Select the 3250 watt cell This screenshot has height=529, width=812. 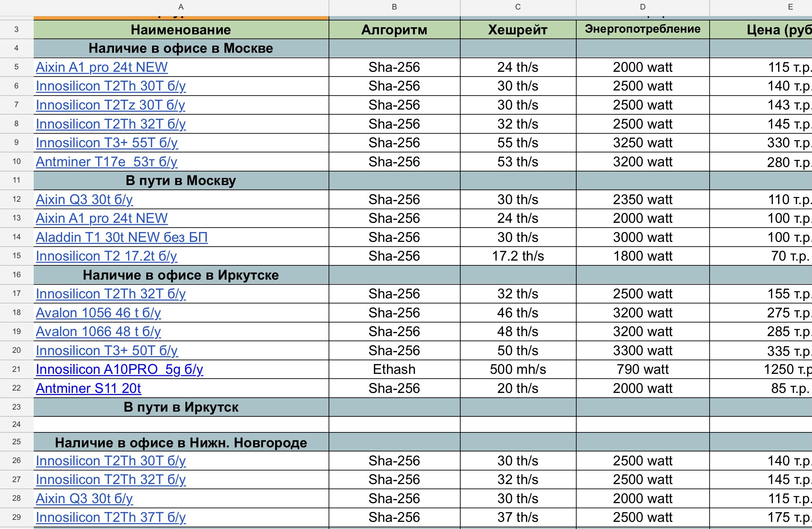[643, 143]
